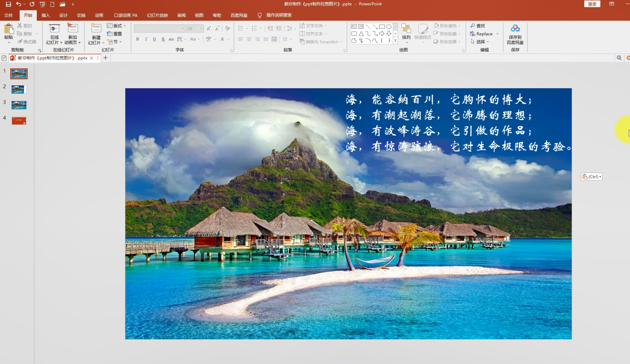
Task: Expand the 版式 layout dropdown
Action: point(116,26)
